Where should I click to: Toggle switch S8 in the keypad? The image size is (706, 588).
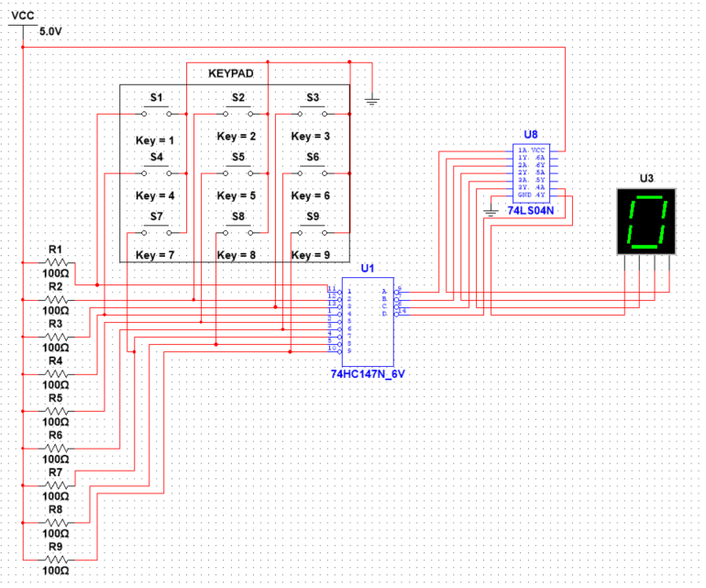click(238, 232)
